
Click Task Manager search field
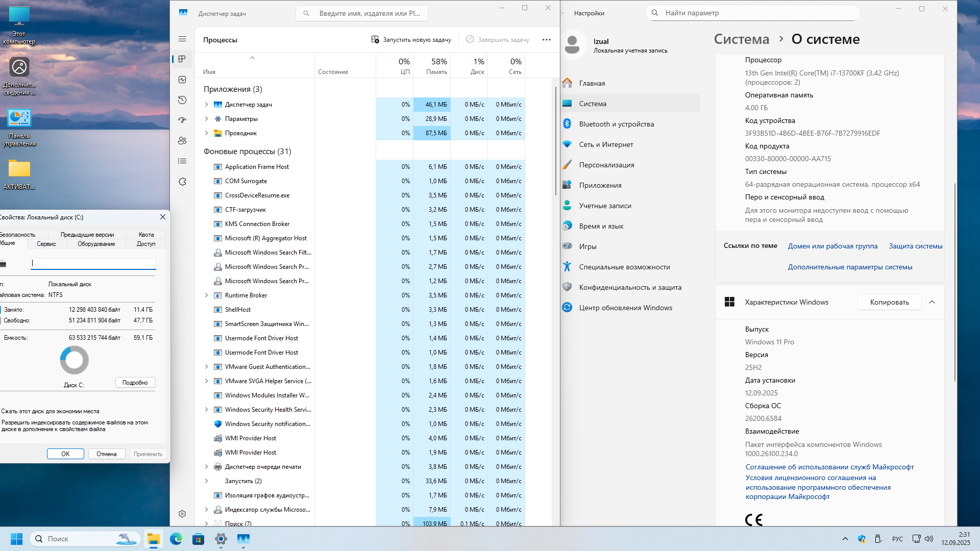point(362,13)
